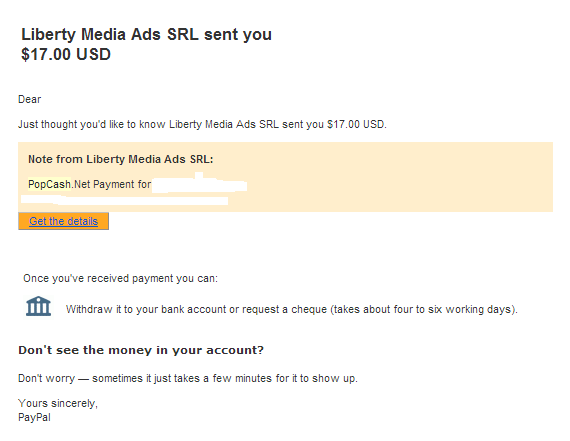This screenshot has height=441, width=570.
Task: Click the $17.00 USD amount in the heading
Action: [x=66, y=55]
